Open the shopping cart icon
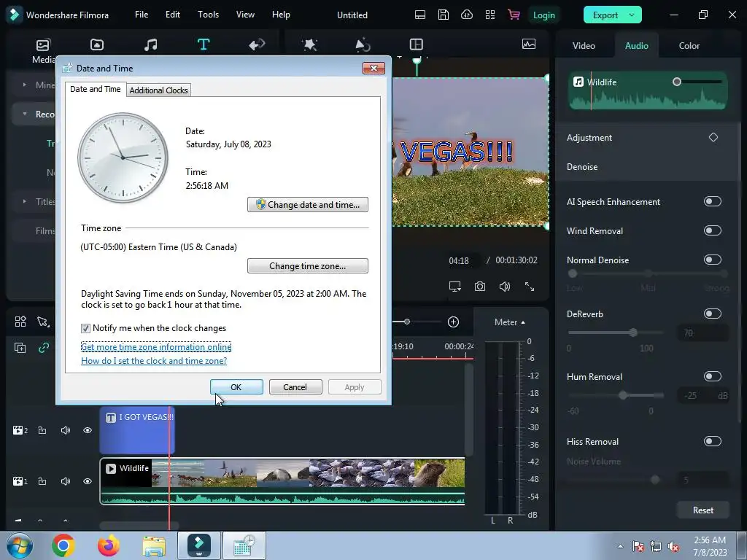 tap(514, 15)
